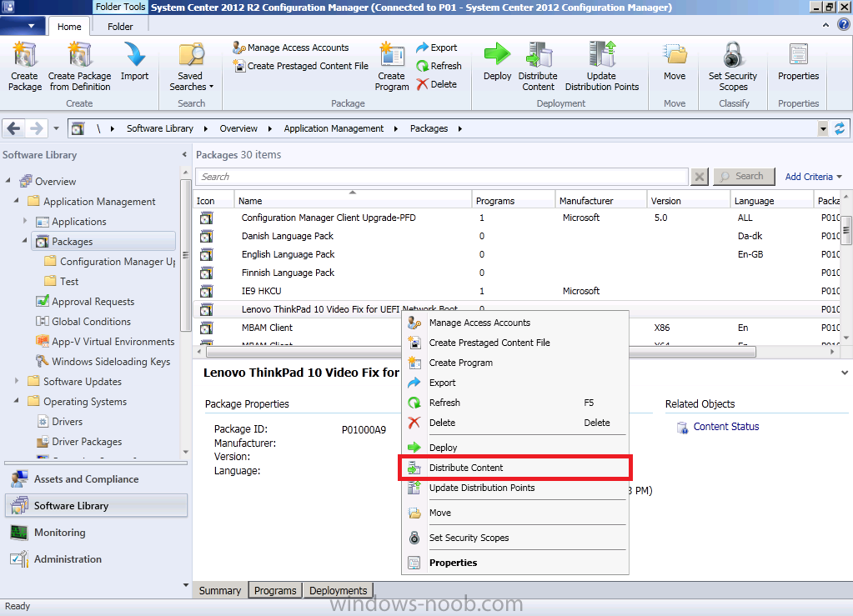The width and height of the screenshot is (853, 616).
Task: Select App-V Virtual Environments in tree
Action: tap(113, 342)
